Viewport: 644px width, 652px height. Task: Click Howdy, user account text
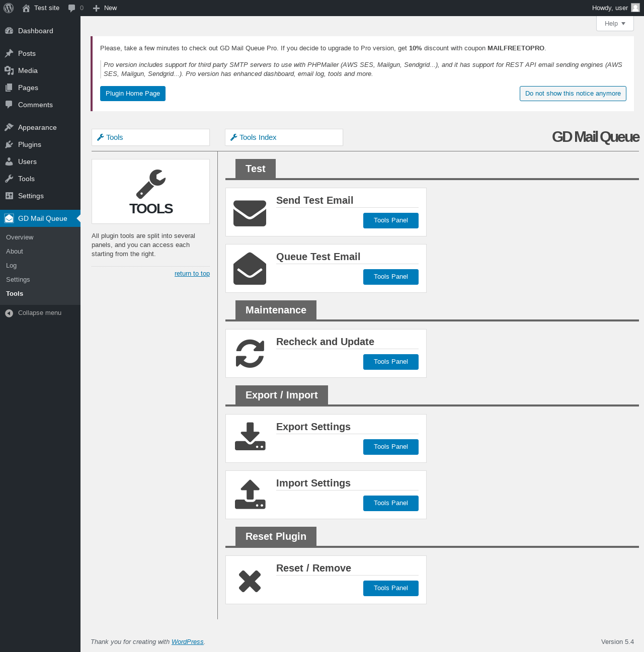(x=610, y=8)
